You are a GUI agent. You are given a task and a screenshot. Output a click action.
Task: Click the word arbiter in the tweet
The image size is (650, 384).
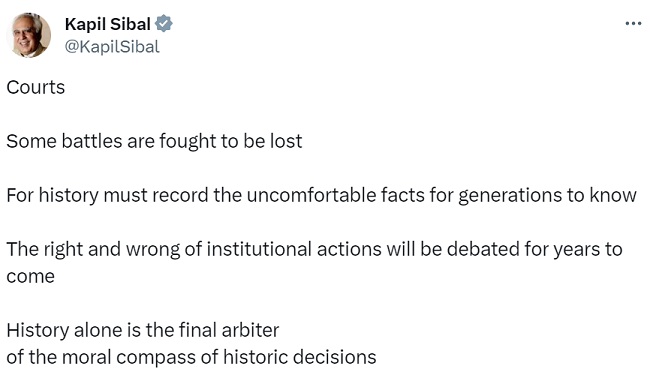pos(250,331)
